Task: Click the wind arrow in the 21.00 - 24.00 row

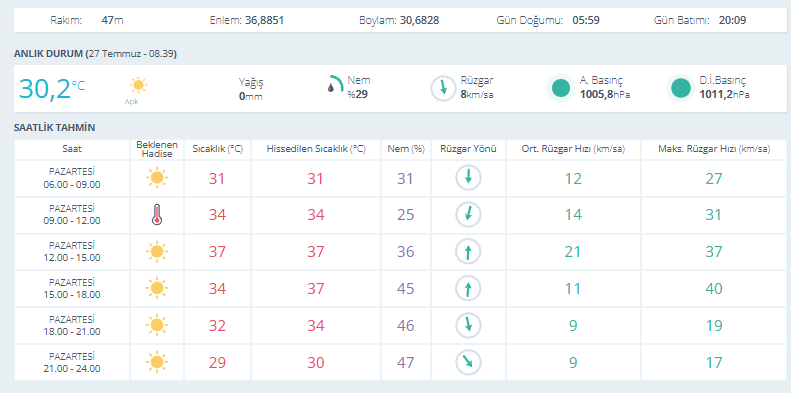Action: tap(469, 362)
